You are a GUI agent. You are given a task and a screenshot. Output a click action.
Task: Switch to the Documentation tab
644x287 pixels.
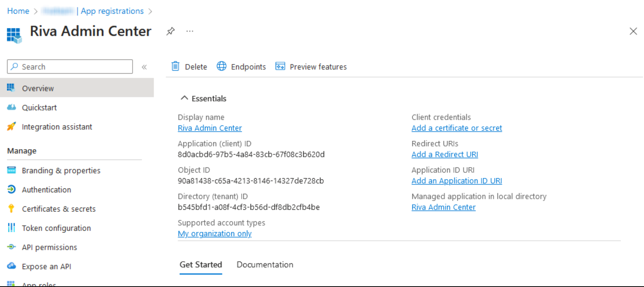[x=265, y=265]
